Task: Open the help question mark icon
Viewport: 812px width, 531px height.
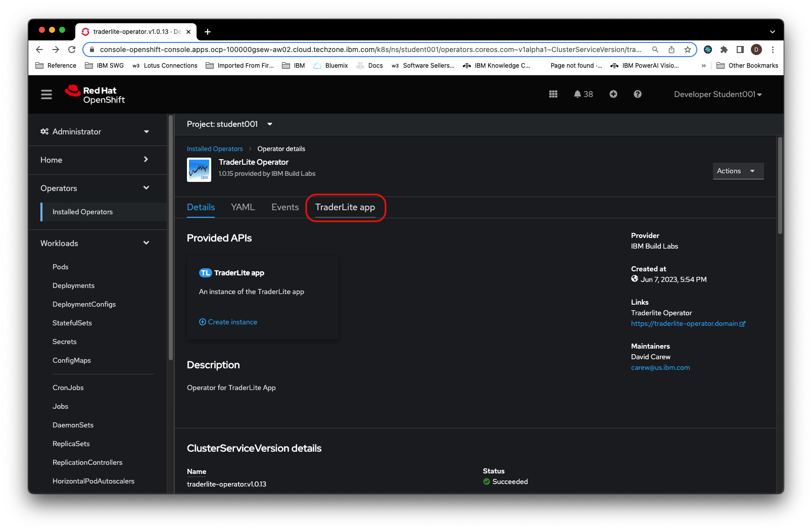Action: tap(638, 94)
